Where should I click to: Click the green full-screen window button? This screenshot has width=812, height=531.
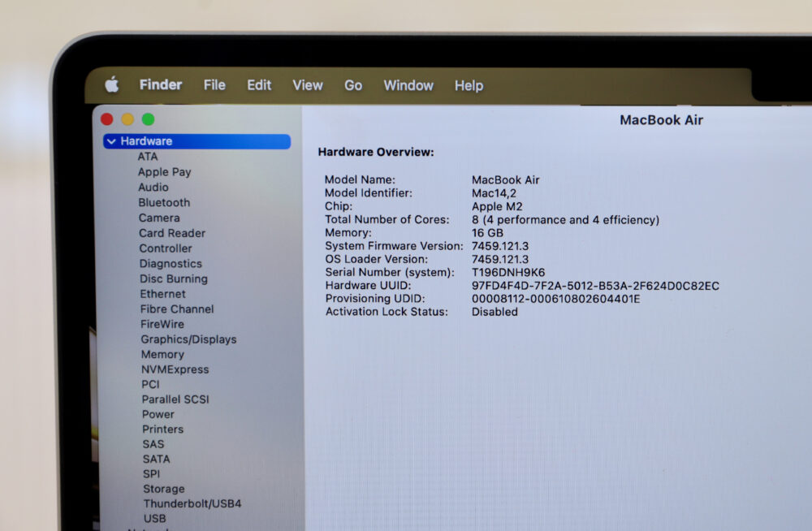148,119
